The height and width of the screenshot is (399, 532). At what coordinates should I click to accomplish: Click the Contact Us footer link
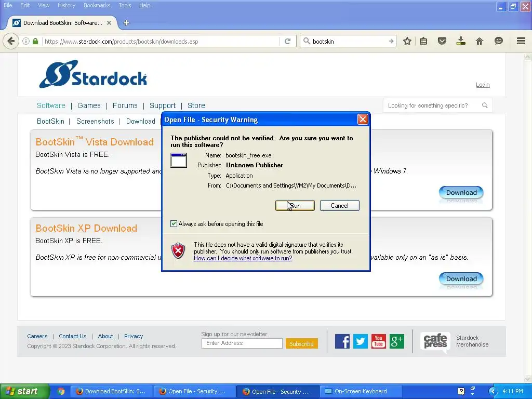[x=73, y=336]
